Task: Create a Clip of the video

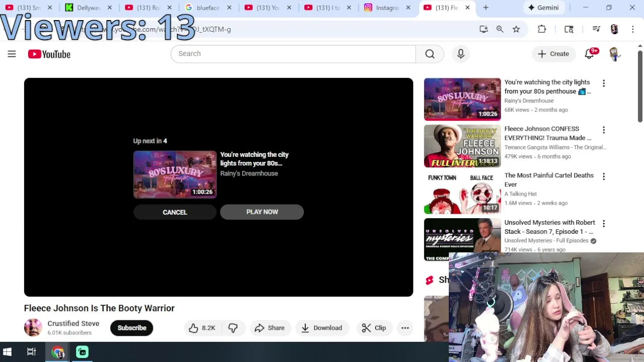Action: 374,328
